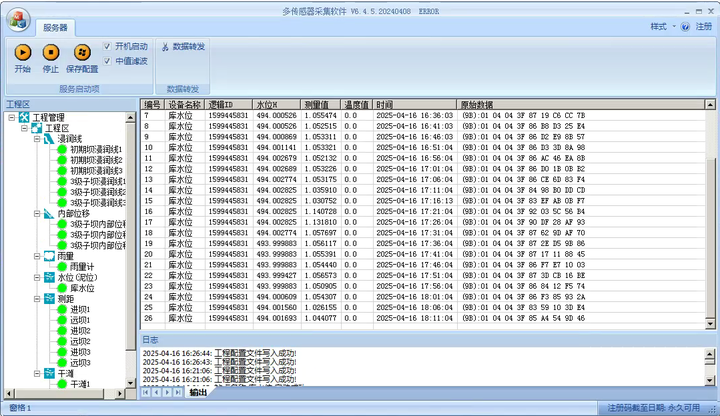The width and height of the screenshot is (720, 416).
Task: Click the 工程管理 wrench tools icon
Action: point(24,118)
